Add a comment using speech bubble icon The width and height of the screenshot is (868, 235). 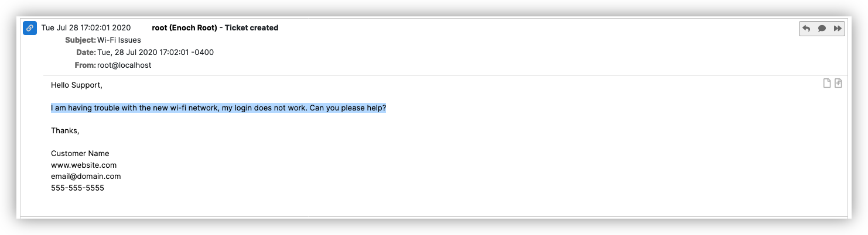click(x=822, y=29)
